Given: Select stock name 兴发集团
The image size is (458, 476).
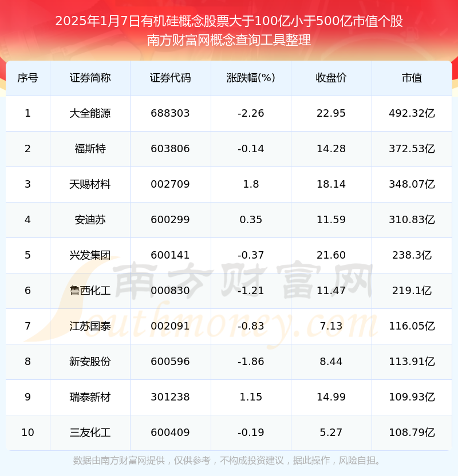Looking at the screenshot, I should point(90,255).
